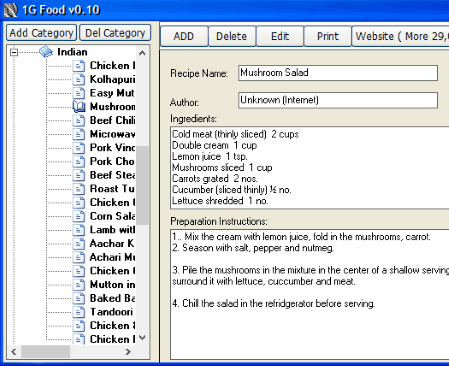This screenshot has height=366, width=449.
Task: Click the recipe icon beside Aachar K
Action: click(79, 243)
